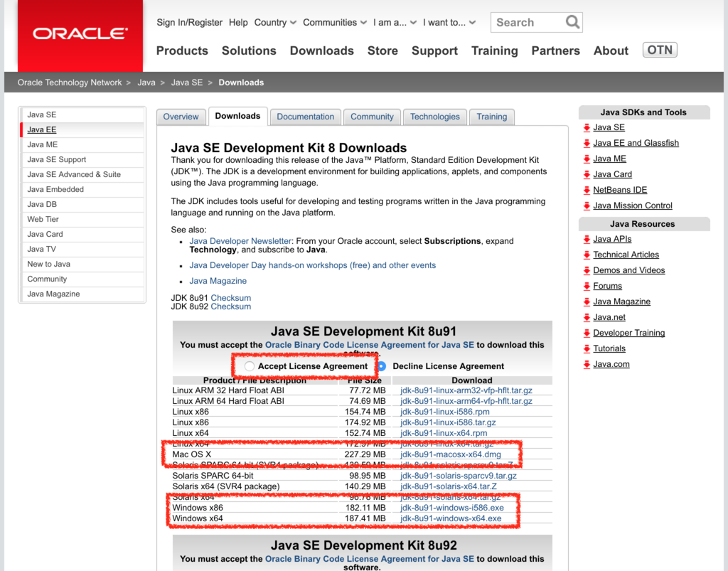This screenshot has width=728, height=571.
Task: Click the red arrow beside Java Magazine resource
Action: (587, 301)
